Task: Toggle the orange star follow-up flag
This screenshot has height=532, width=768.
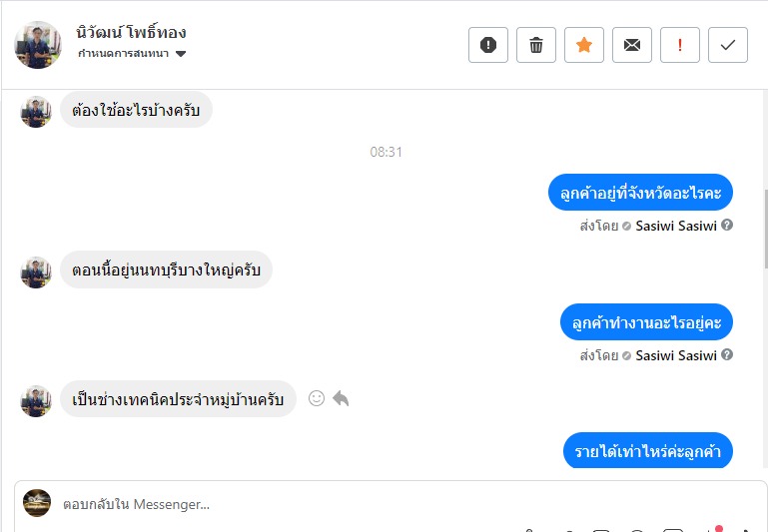Action: [x=584, y=45]
